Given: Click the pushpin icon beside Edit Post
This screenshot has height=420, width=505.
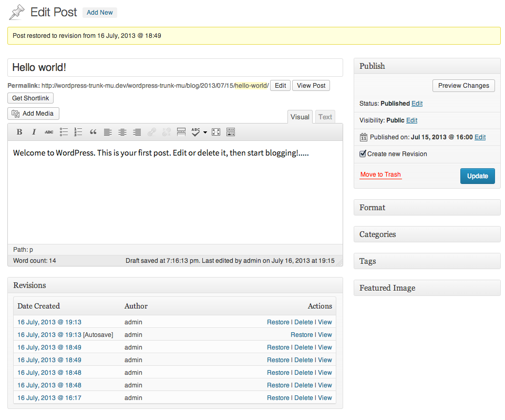Looking at the screenshot, I should (17, 12).
